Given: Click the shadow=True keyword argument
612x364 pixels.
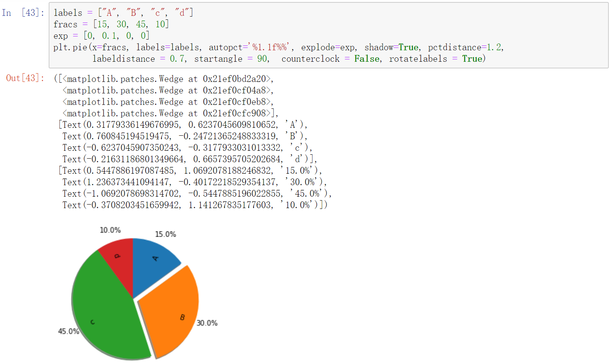Looking at the screenshot, I should tap(392, 47).
